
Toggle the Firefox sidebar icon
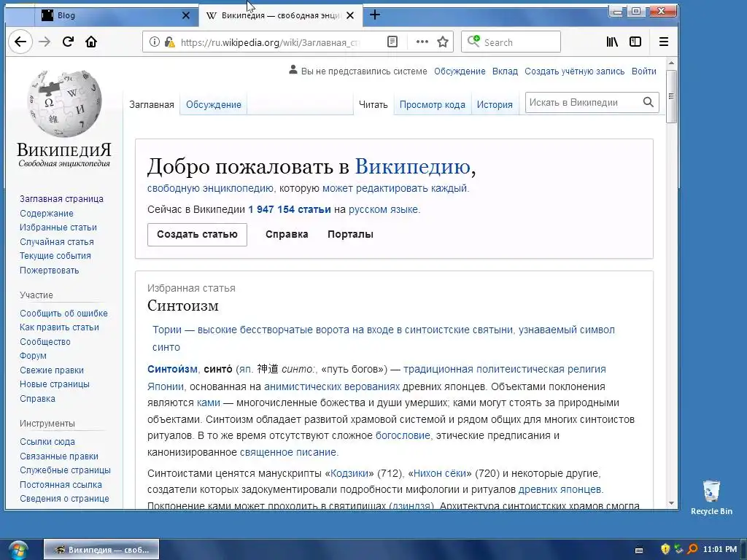pos(635,42)
